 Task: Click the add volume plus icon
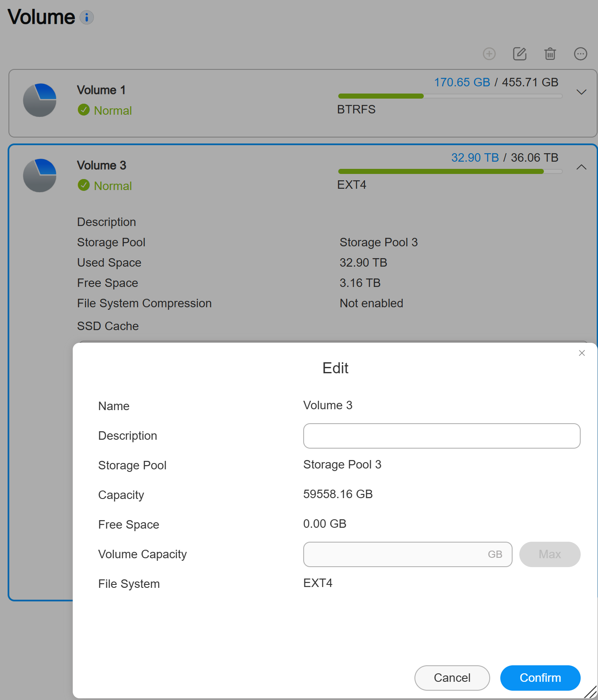coord(489,54)
